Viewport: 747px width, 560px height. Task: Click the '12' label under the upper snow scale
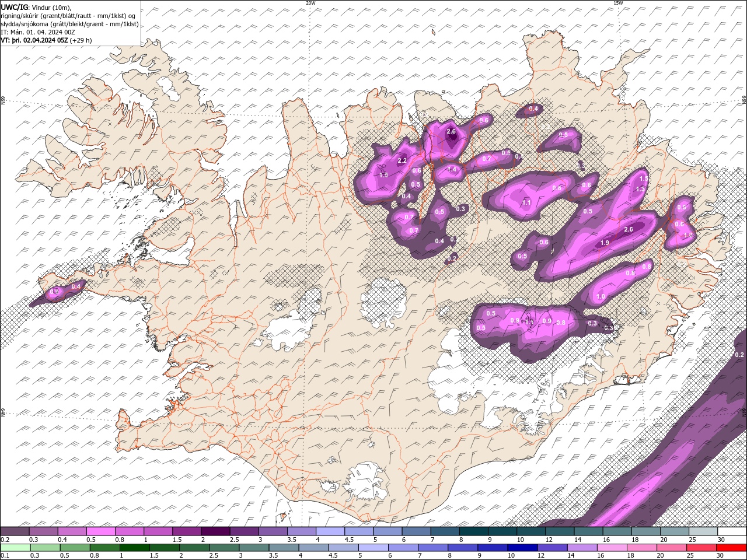tap(549, 540)
